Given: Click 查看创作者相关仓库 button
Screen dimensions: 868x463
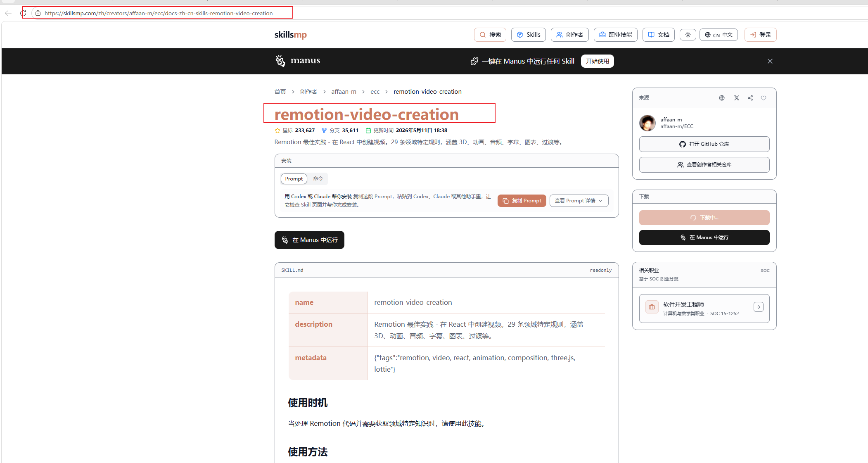Looking at the screenshot, I should (x=704, y=165).
